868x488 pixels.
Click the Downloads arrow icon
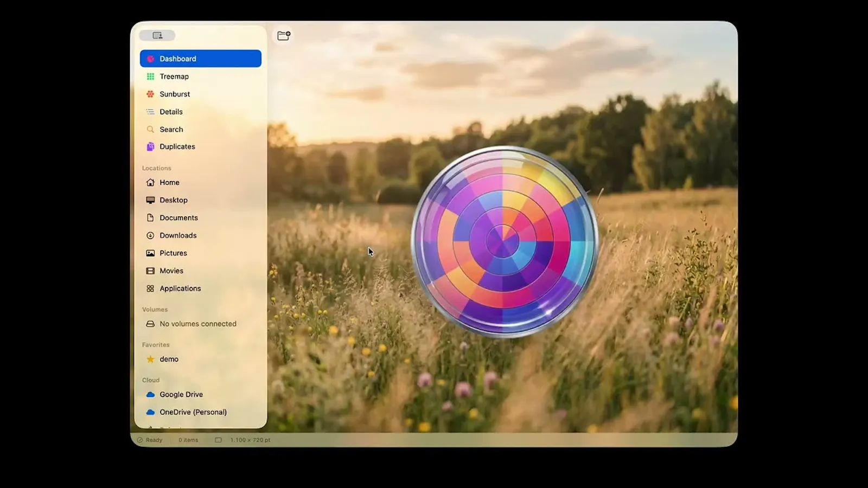click(150, 235)
